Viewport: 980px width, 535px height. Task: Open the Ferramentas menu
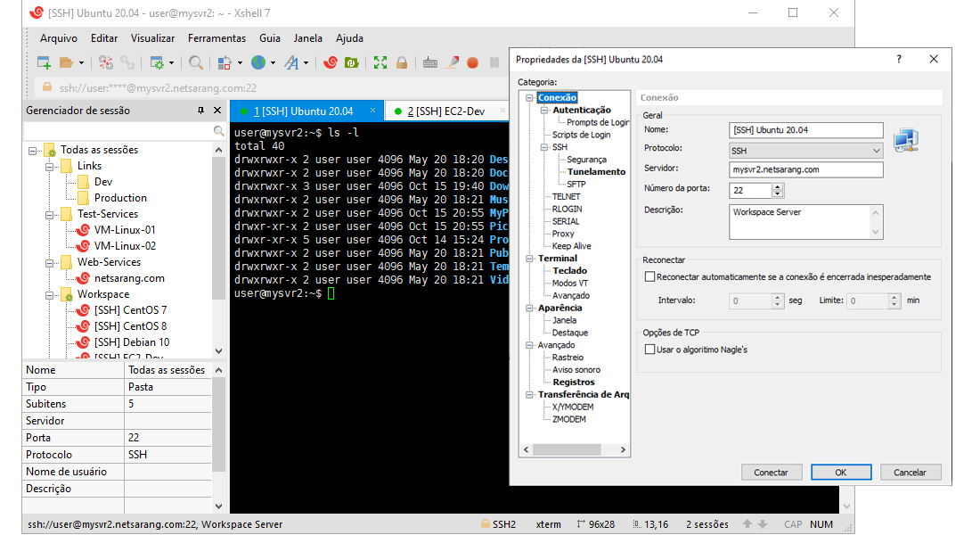[216, 38]
